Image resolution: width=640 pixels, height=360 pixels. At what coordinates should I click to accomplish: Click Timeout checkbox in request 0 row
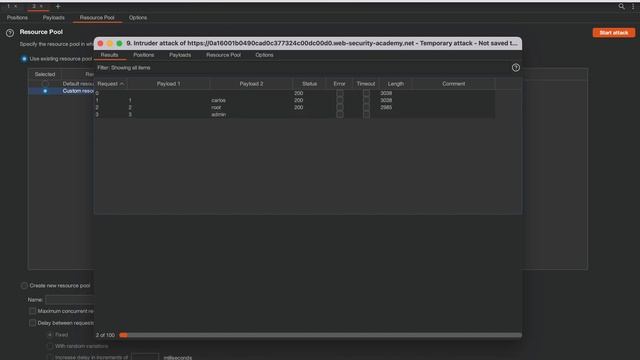[x=366, y=93]
